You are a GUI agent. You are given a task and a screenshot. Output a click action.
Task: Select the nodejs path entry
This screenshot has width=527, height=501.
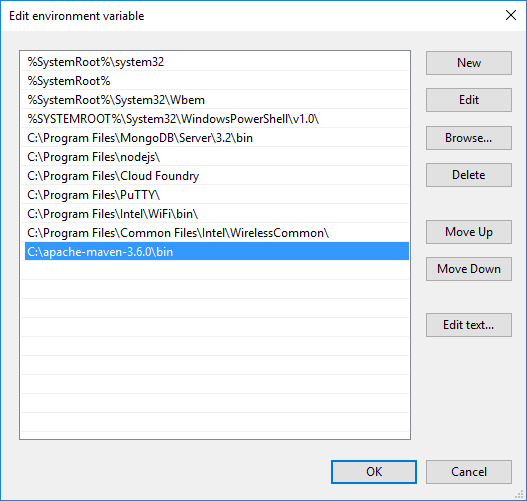click(217, 157)
